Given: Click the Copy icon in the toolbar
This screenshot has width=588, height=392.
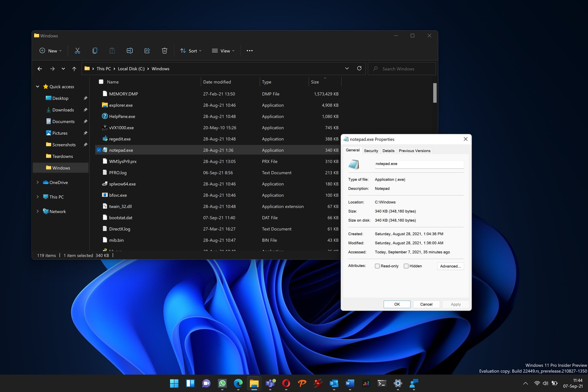Looking at the screenshot, I should (95, 51).
